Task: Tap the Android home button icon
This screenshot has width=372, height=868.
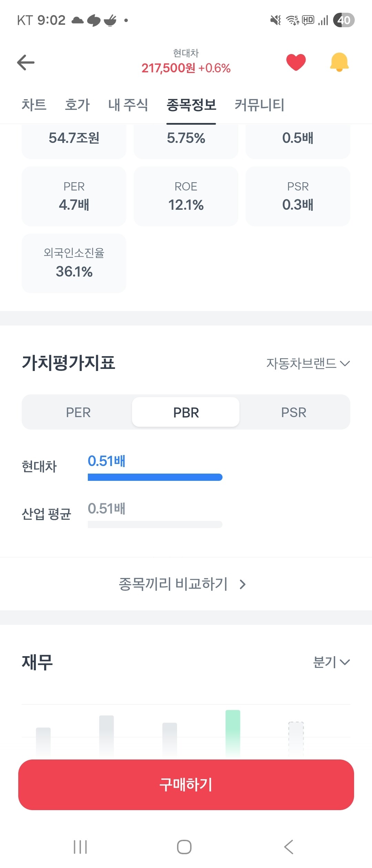Action: click(184, 847)
